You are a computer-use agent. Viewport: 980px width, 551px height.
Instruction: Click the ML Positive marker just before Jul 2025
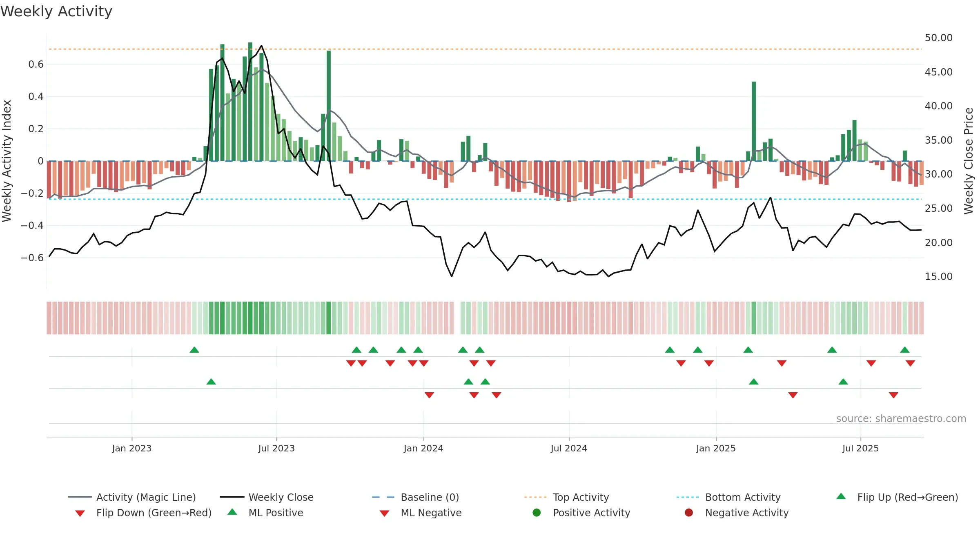[x=843, y=382]
